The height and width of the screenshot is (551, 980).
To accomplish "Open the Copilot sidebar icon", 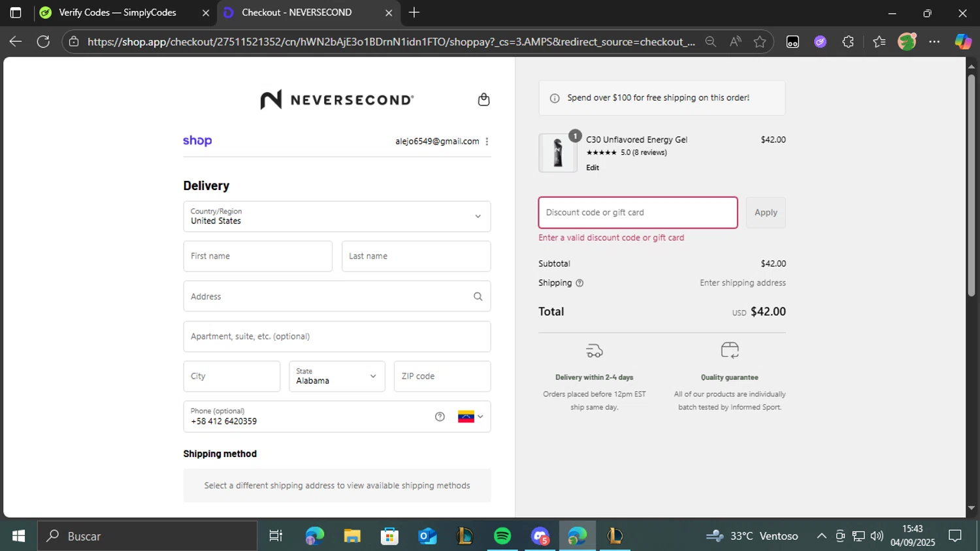I will point(963,41).
